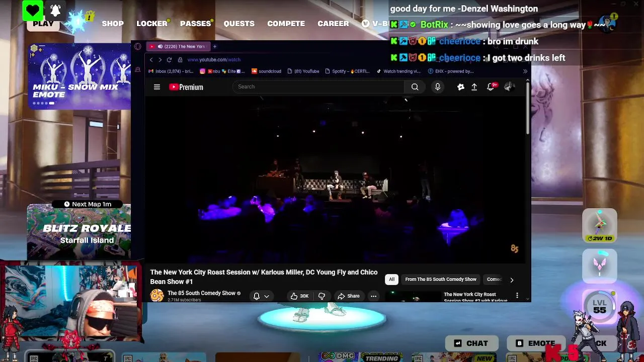Click the sparkle create icon in YouTube header
This screenshot has height=362, width=644.
(460, 87)
